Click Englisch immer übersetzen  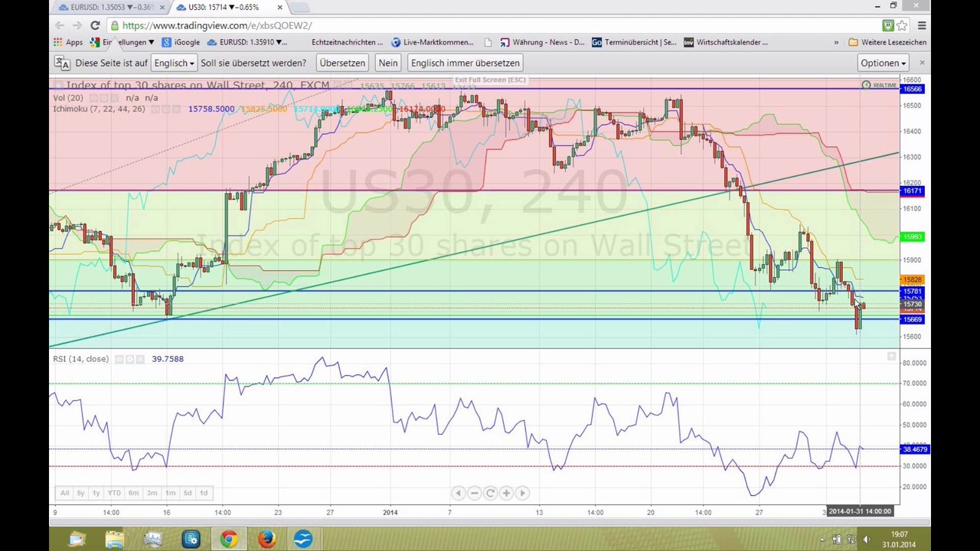coord(465,63)
